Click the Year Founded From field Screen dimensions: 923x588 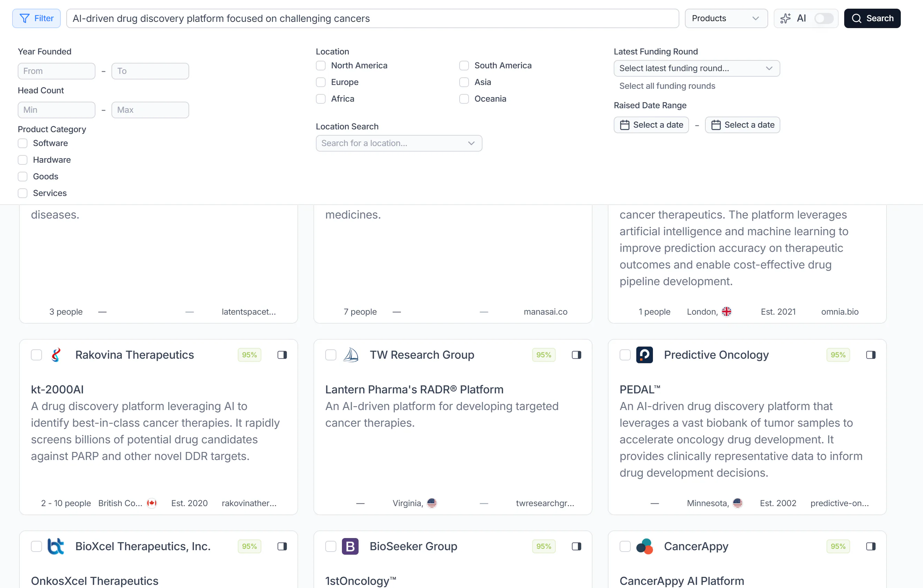click(56, 71)
